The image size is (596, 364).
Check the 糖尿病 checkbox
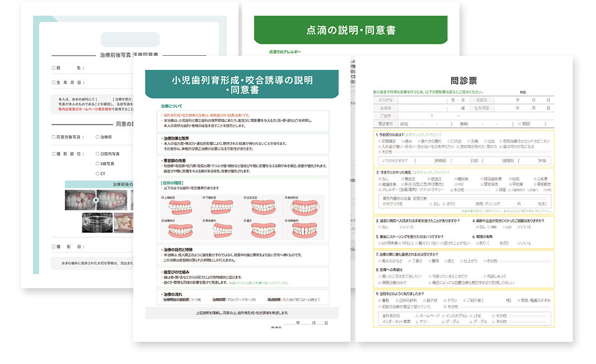[455, 179]
